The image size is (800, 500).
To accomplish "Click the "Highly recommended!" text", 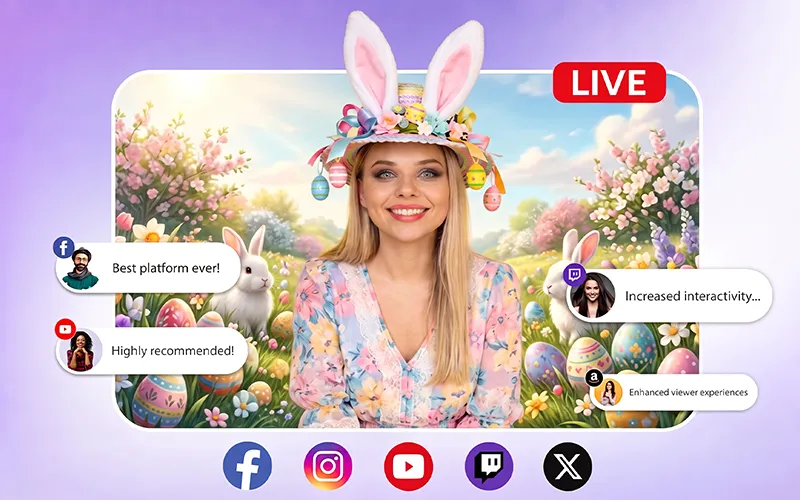I will pos(172,351).
